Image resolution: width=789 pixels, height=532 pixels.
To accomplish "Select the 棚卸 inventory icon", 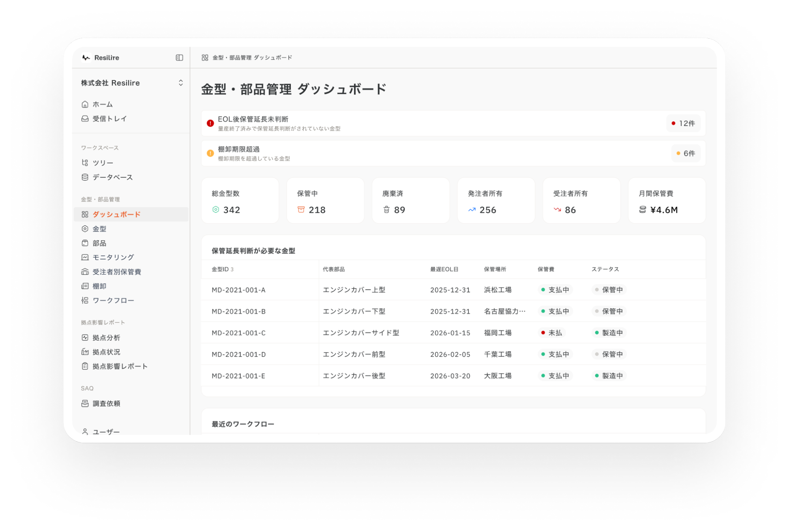I will (x=85, y=286).
